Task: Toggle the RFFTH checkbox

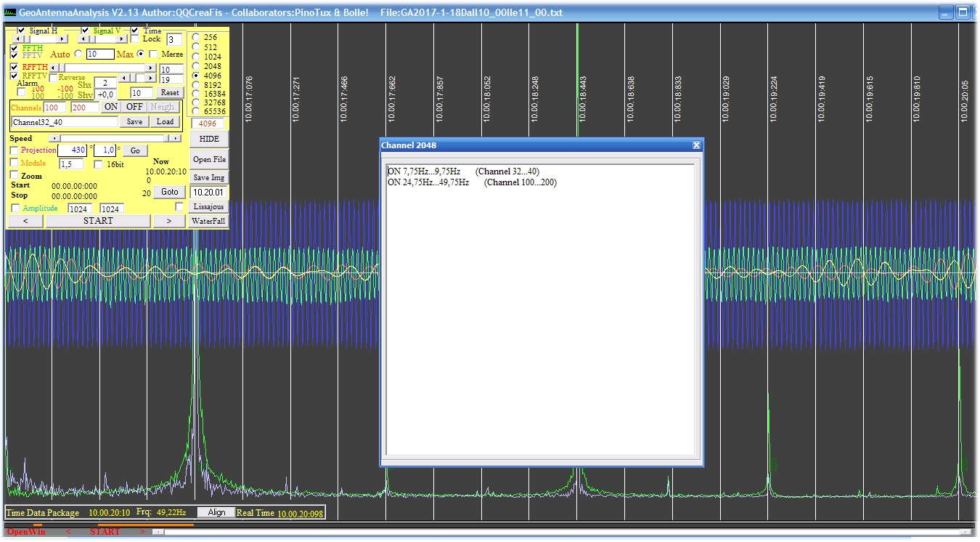Action: click(x=15, y=67)
